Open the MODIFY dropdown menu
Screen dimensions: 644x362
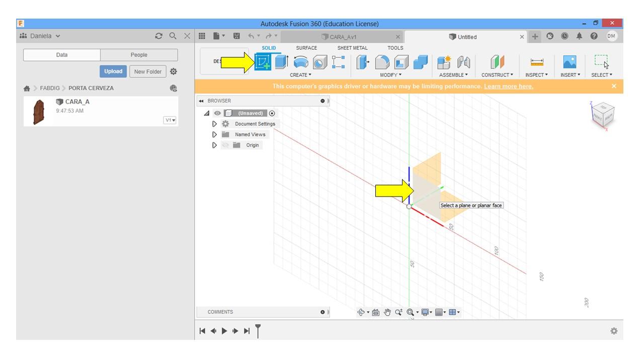click(390, 75)
